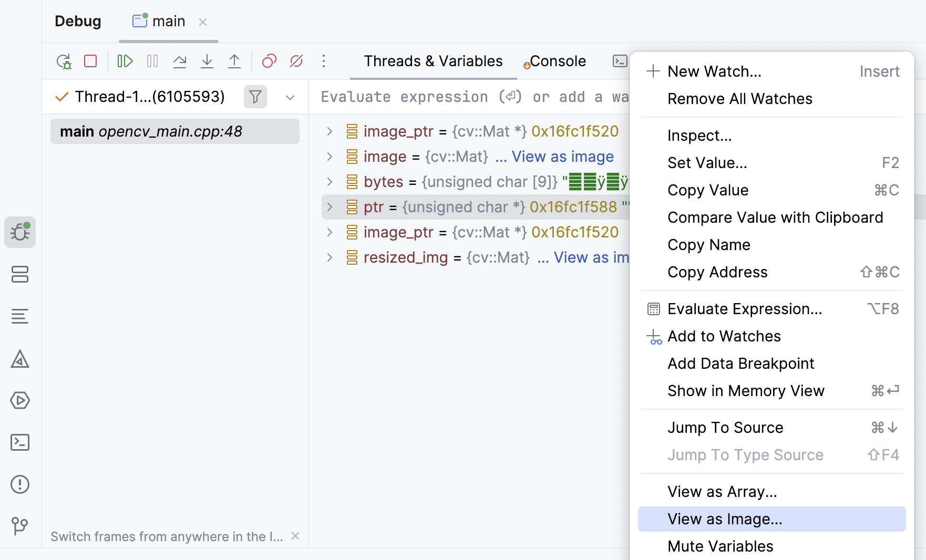Screen dimensions: 926x560
Task: Toggle the thread filter button
Action: [x=255, y=97]
